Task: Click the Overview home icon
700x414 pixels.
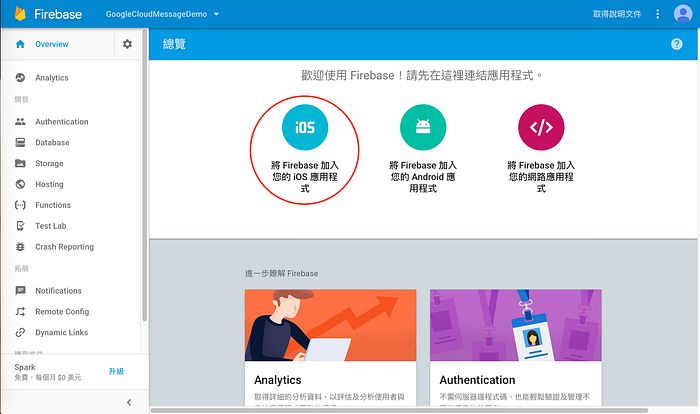Action: (x=20, y=44)
